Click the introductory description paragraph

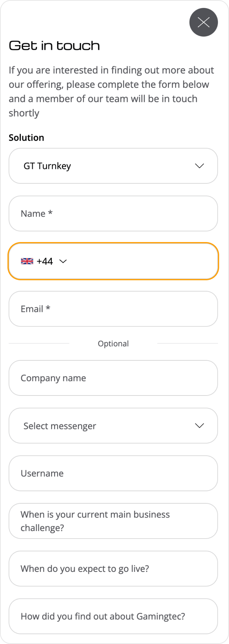[112, 91]
